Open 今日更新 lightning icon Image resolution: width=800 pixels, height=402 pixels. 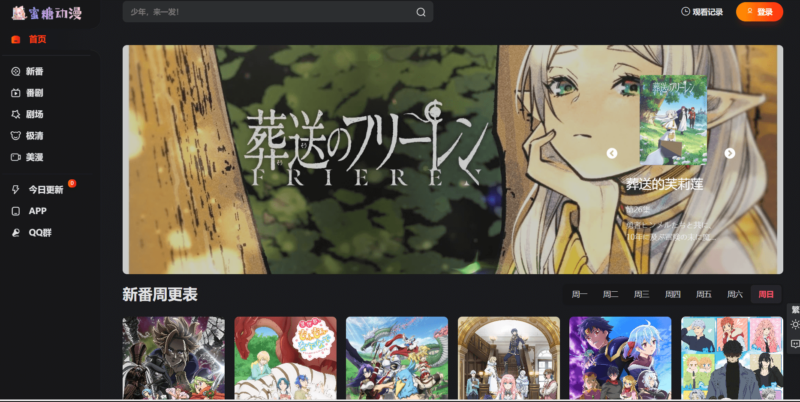point(16,189)
